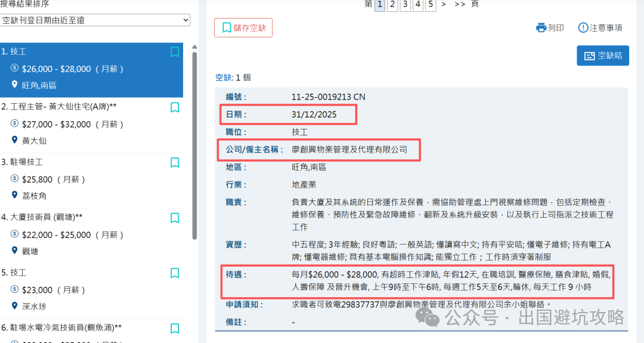Viewport: 644px width, 343px height.
Task: Click salary icon for $23,000
Action: [x=14, y=289]
